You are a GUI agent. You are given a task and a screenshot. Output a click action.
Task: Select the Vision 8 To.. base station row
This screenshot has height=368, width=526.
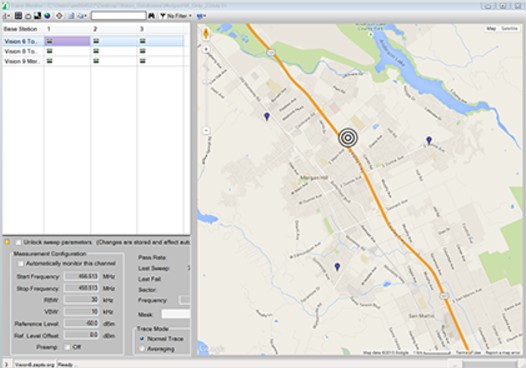point(93,51)
